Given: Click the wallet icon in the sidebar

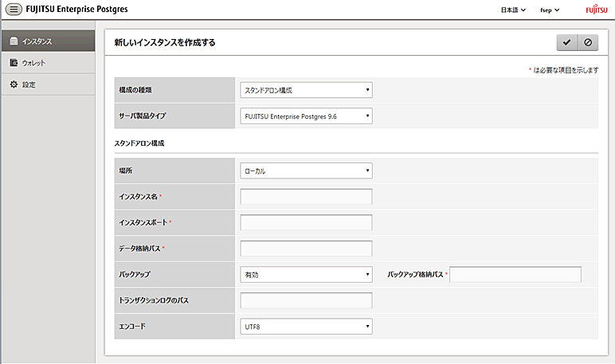Looking at the screenshot, I should [14, 63].
